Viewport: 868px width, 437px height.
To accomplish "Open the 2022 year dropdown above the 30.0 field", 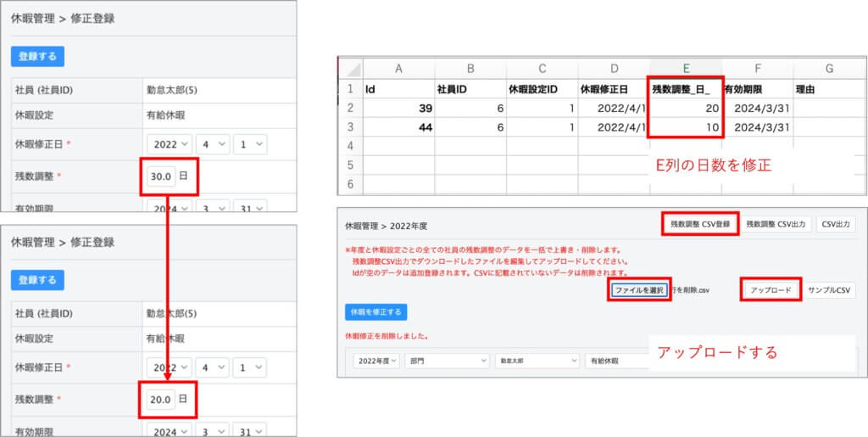I will pos(170,144).
